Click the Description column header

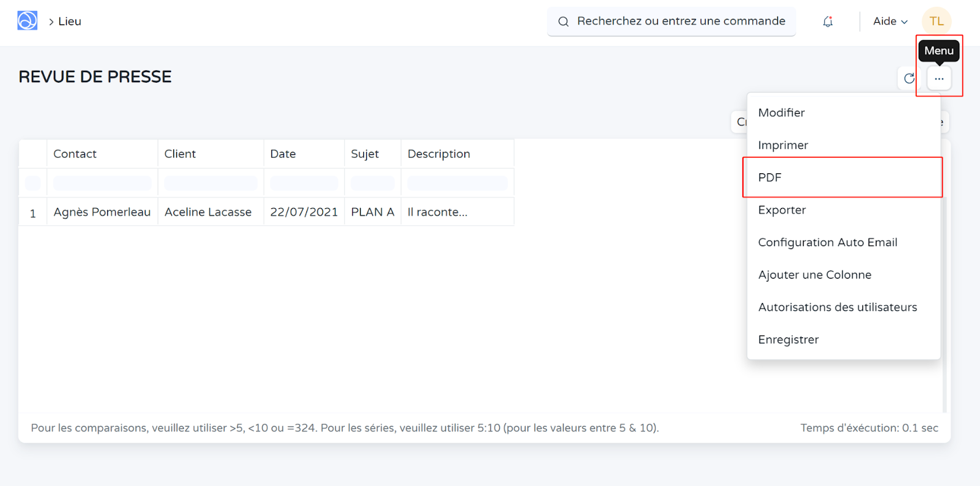click(x=439, y=154)
